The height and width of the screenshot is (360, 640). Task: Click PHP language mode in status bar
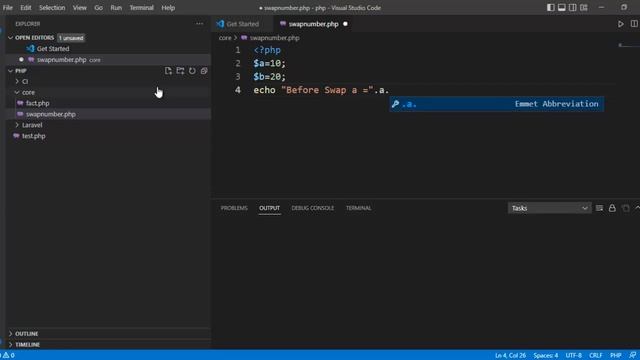tap(616, 356)
